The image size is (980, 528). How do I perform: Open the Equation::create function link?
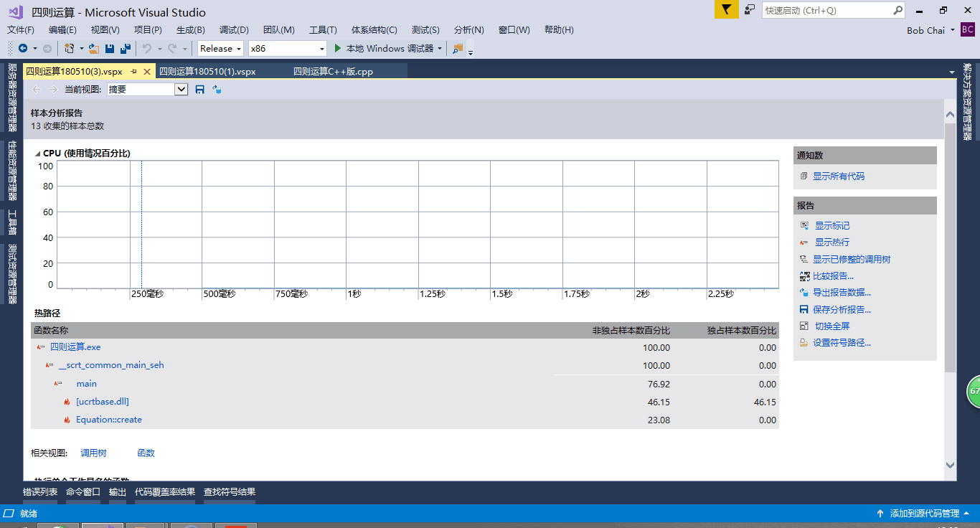coord(109,420)
